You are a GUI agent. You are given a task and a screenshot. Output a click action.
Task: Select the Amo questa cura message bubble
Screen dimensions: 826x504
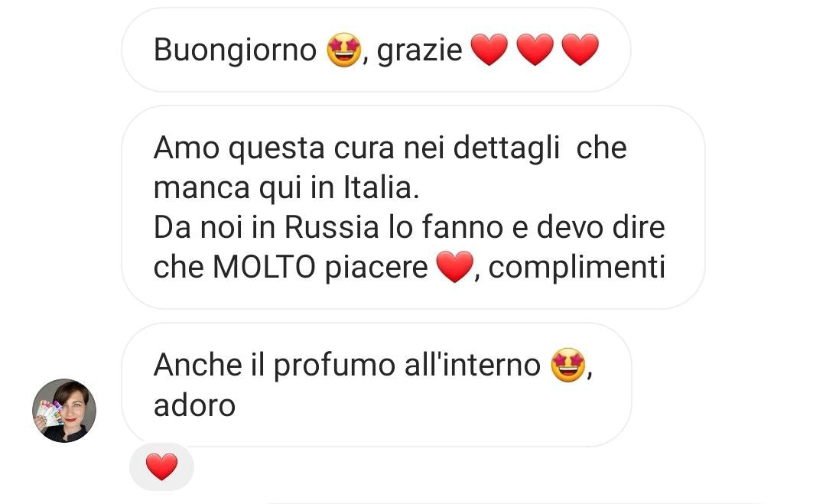tap(414, 207)
